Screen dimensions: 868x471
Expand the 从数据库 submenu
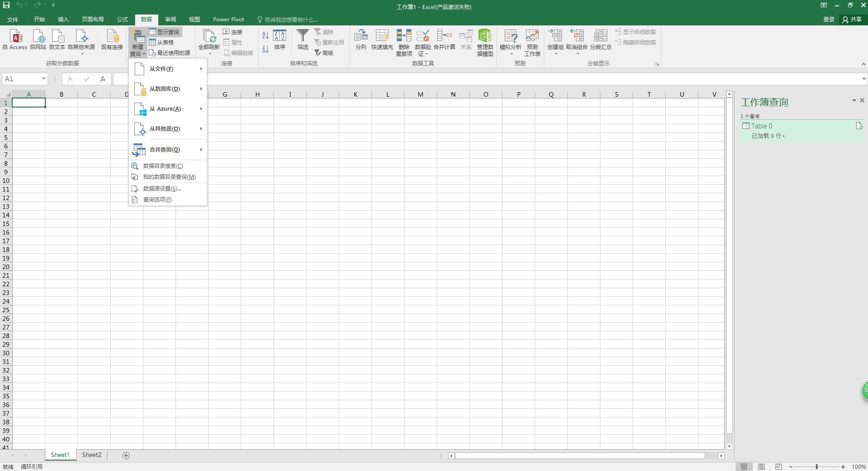168,89
